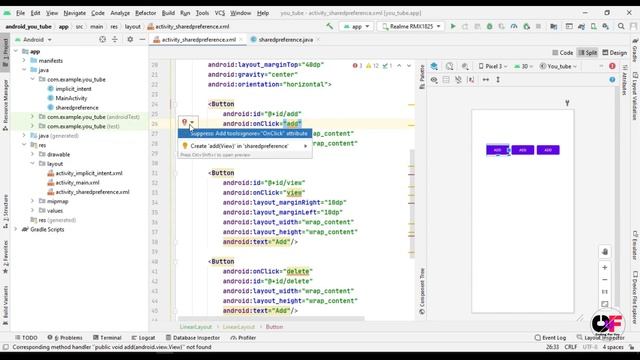Open the profiler gauge icon in toolbar
640x360 pixels.
pyautogui.click(x=514, y=27)
